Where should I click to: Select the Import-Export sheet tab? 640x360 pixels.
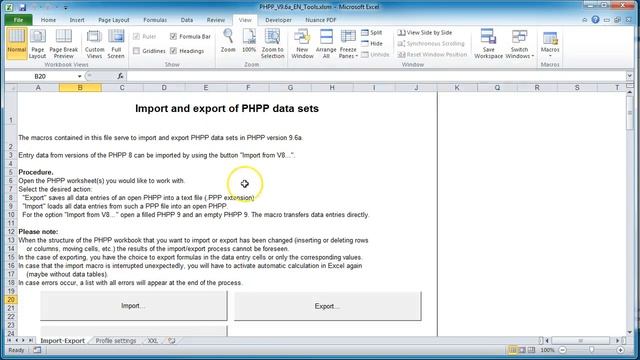pyautogui.click(x=62, y=340)
